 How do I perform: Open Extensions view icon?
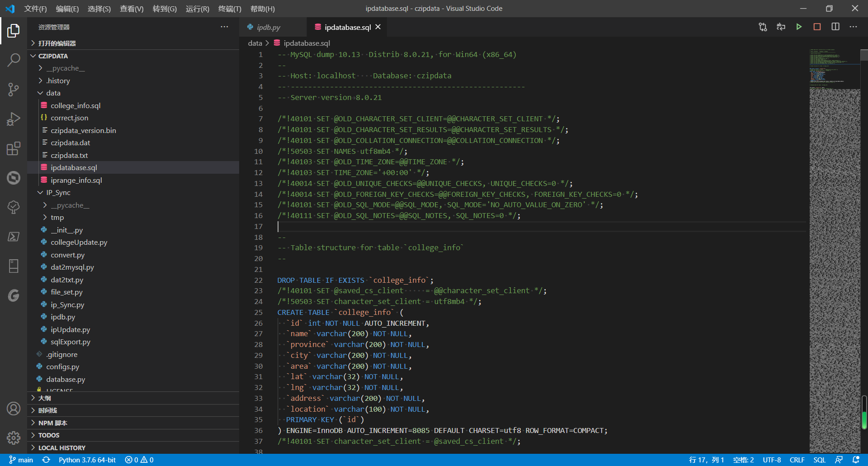point(14,148)
